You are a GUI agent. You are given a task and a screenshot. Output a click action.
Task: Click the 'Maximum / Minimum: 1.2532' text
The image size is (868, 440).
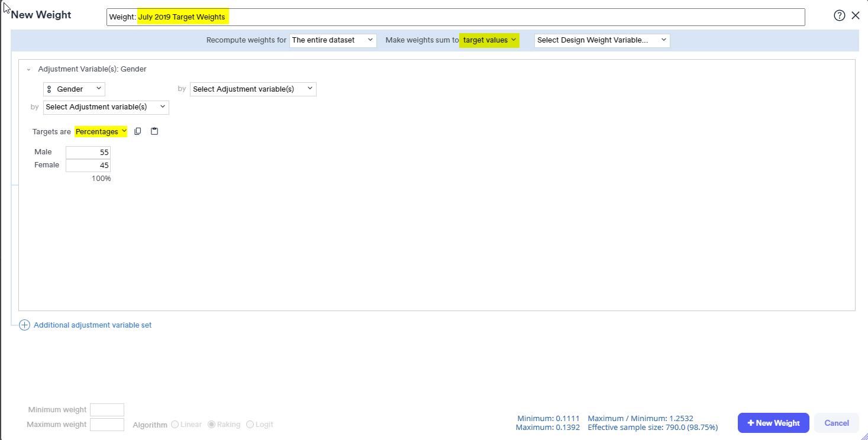point(640,418)
